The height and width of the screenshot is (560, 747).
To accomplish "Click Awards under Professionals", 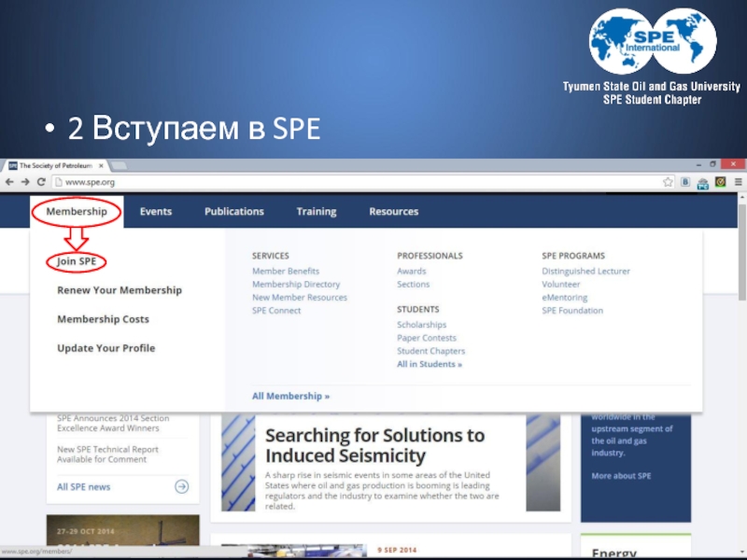I will (x=412, y=271).
